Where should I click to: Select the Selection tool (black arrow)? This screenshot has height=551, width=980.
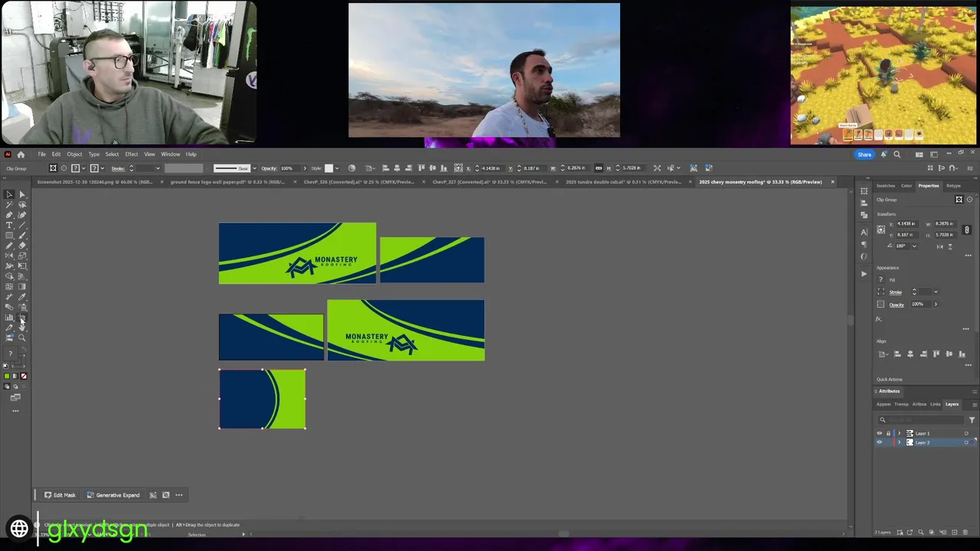9,194
